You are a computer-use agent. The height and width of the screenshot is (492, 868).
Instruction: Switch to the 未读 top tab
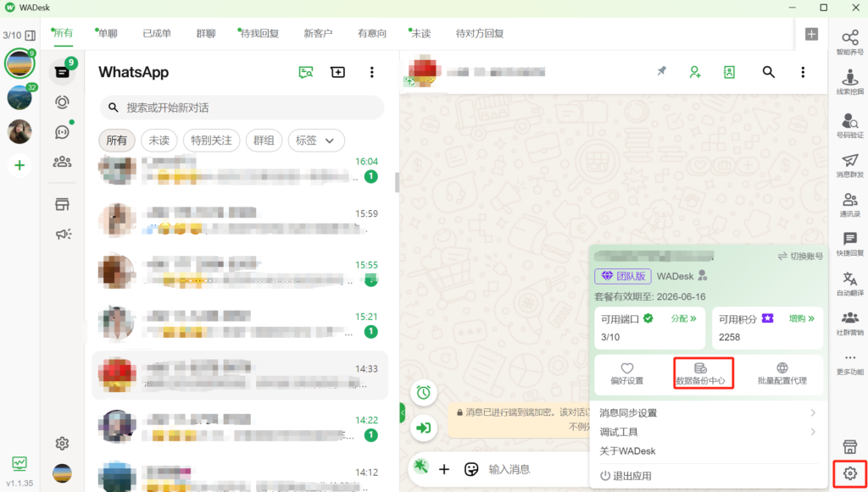pyautogui.click(x=420, y=33)
